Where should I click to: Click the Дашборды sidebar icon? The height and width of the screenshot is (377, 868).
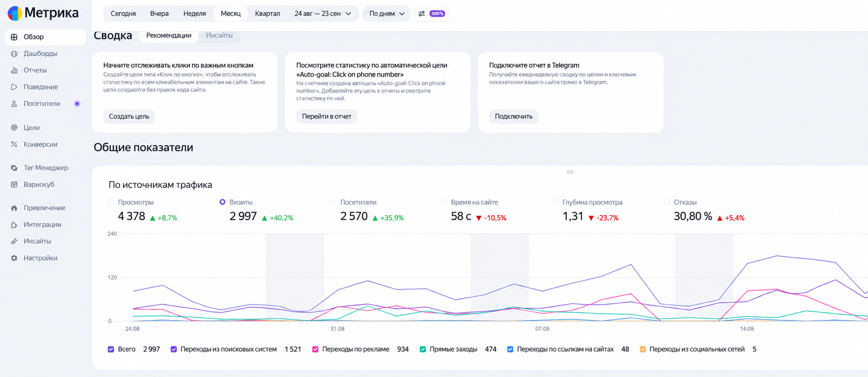pyautogui.click(x=14, y=54)
